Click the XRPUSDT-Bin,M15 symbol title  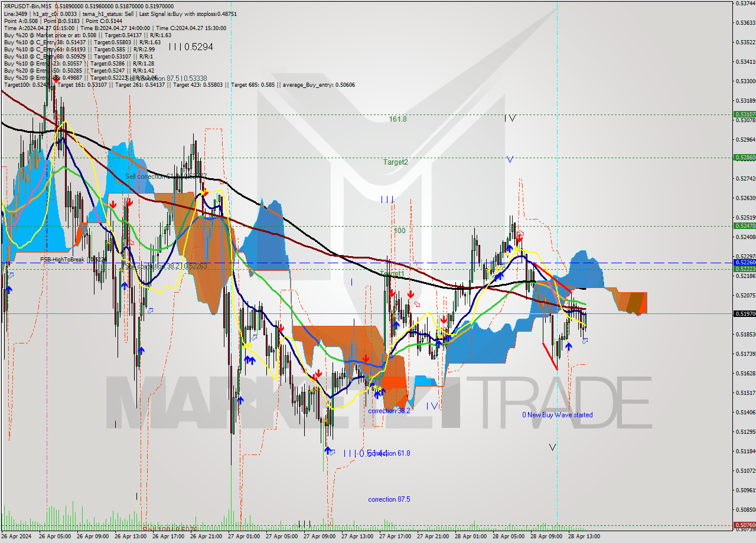29,6
